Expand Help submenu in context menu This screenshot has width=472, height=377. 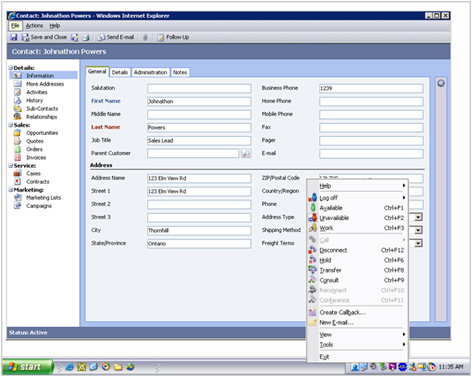[357, 186]
